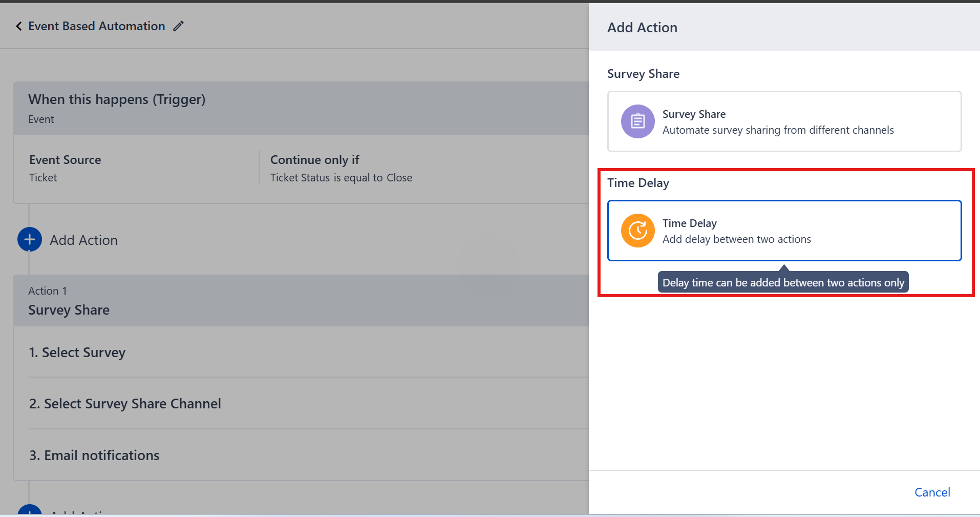Click the 'Delay time can be added' tooltip
Image resolution: width=980 pixels, height=517 pixels.
point(783,283)
